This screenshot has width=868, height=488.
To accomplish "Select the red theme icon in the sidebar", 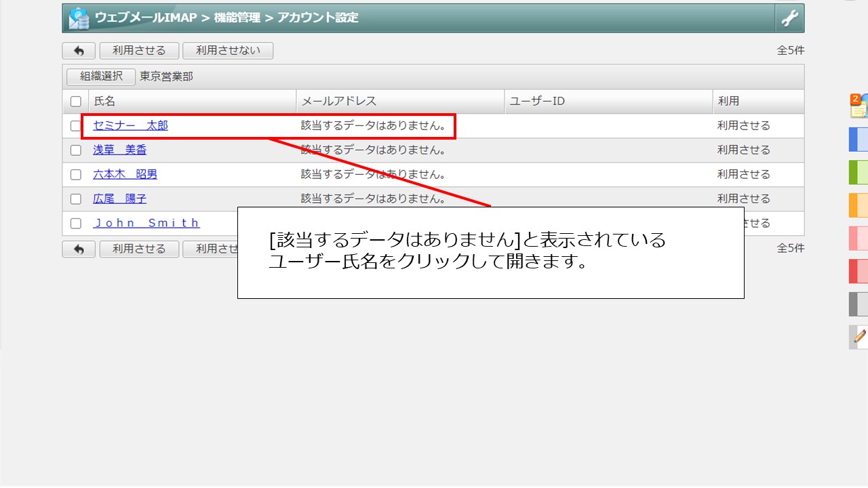I will (859, 271).
